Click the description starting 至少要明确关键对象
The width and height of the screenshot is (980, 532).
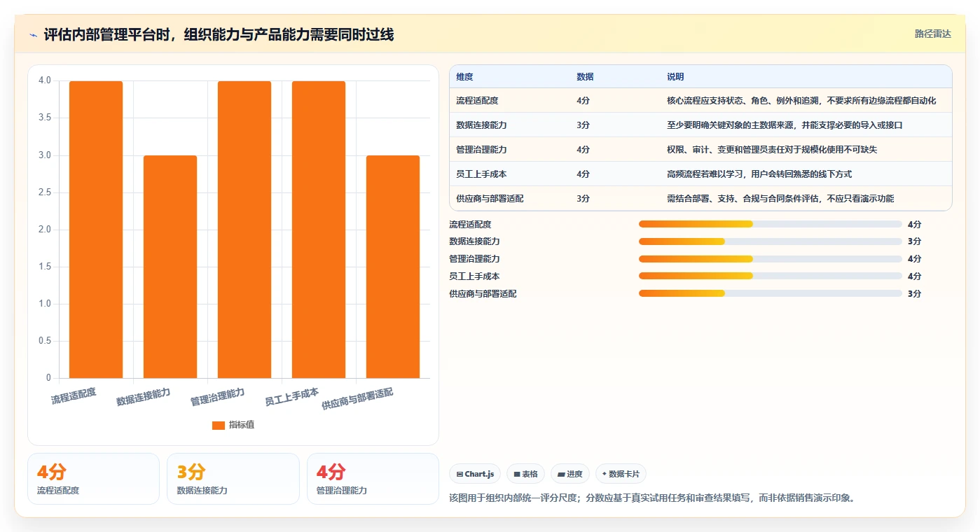[785, 125]
